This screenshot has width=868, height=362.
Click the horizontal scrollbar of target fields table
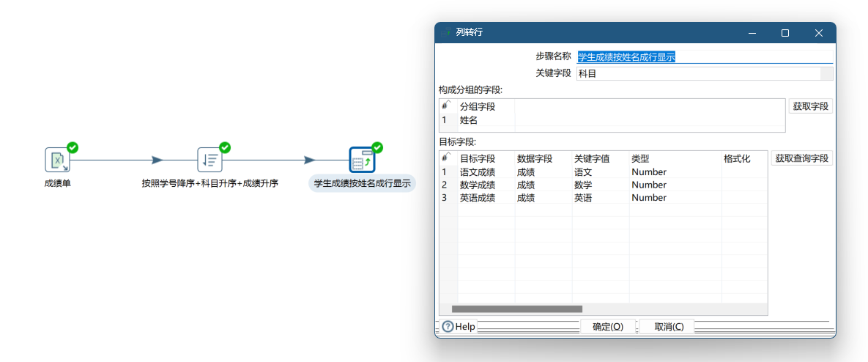point(516,309)
